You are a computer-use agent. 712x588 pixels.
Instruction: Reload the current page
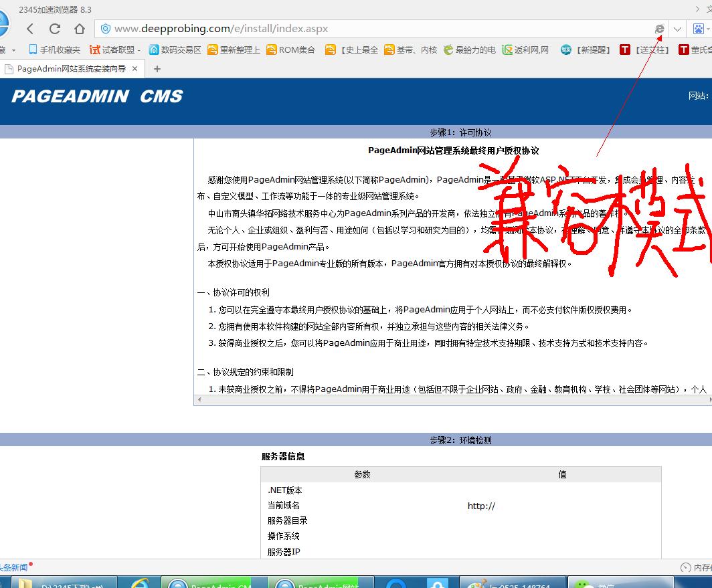point(55,29)
